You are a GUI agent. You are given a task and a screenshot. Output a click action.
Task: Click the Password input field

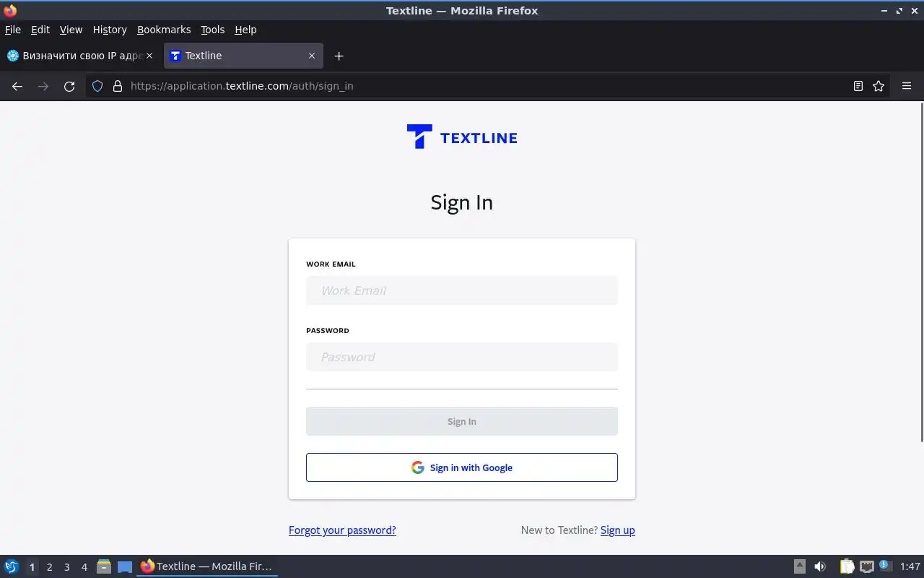tap(462, 357)
